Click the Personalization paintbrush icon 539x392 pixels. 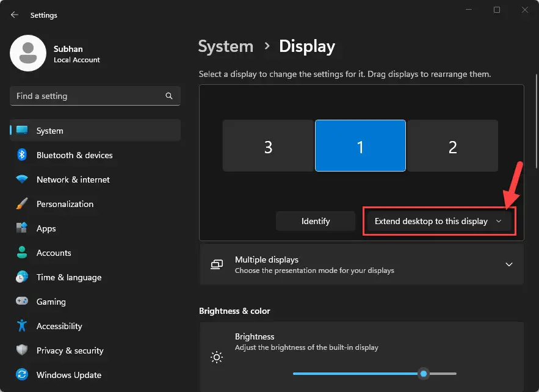pyautogui.click(x=21, y=204)
